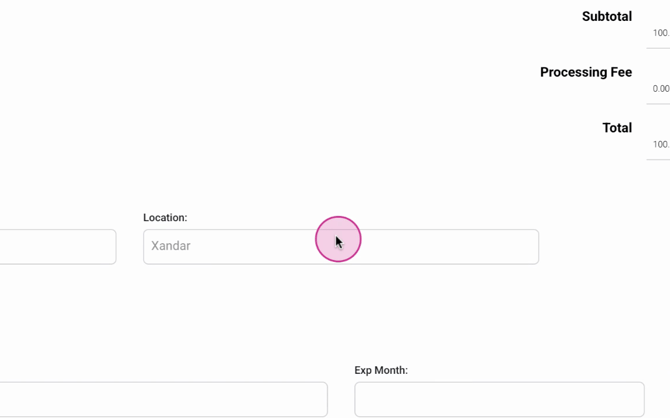Screen dimensions: 670x418
Task: Click the bottom-left empty text field
Action: click(x=163, y=399)
